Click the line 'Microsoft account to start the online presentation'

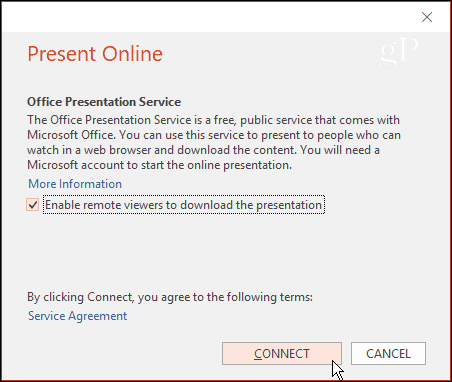159,165
